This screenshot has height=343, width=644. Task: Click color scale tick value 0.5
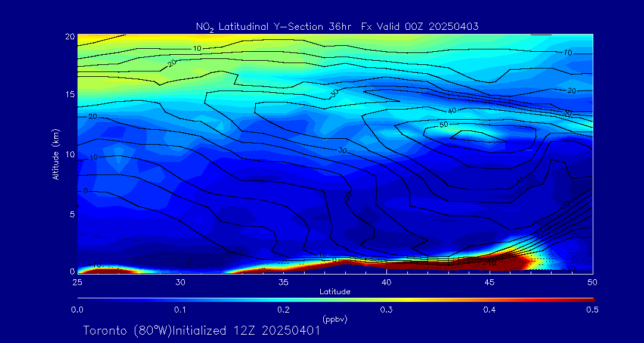pos(592,310)
